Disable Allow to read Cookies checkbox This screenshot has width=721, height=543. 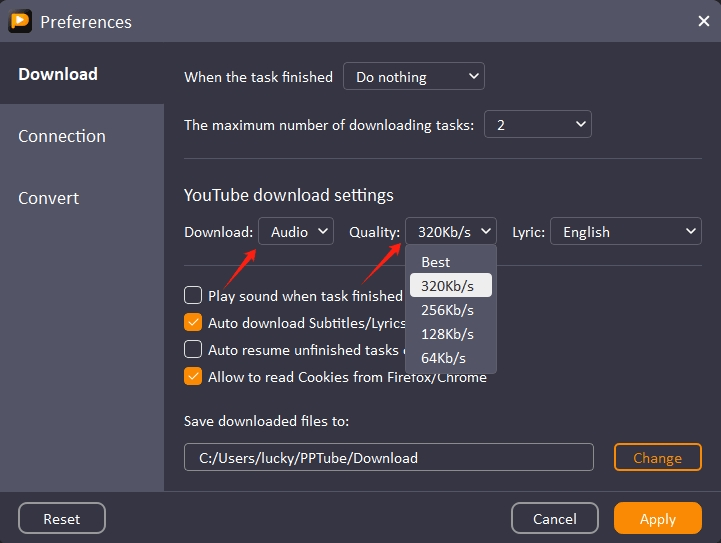point(193,377)
